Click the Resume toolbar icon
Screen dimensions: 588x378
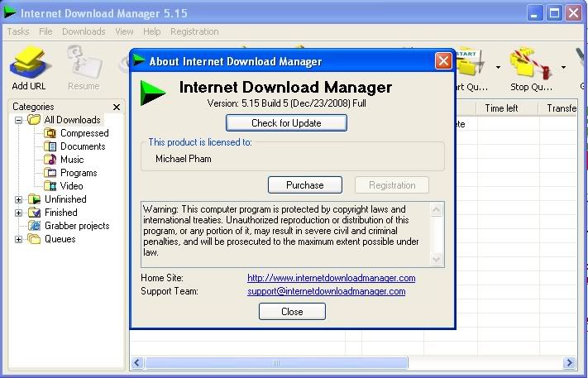coord(84,62)
